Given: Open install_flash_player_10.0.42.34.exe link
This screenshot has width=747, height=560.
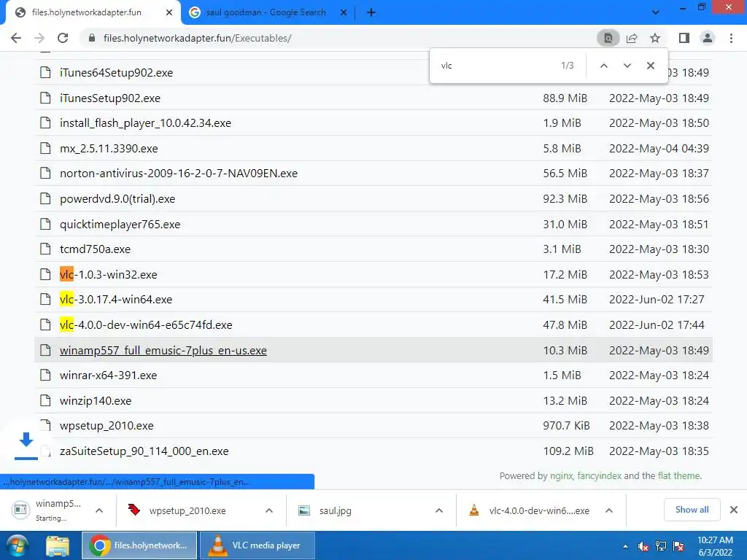Looking at the screenshot, I should pyautogui.click(x=145, y=123).
